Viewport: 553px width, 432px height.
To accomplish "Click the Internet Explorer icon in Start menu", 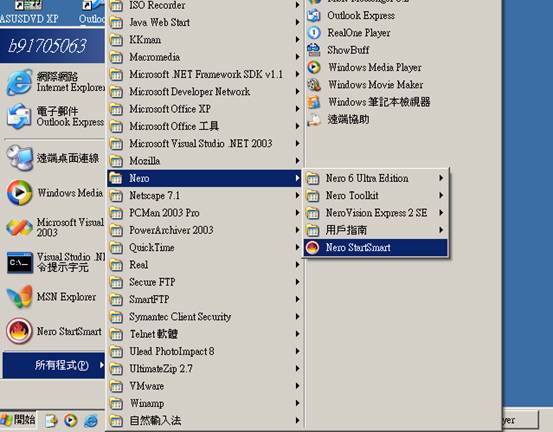I will [19, 83].
